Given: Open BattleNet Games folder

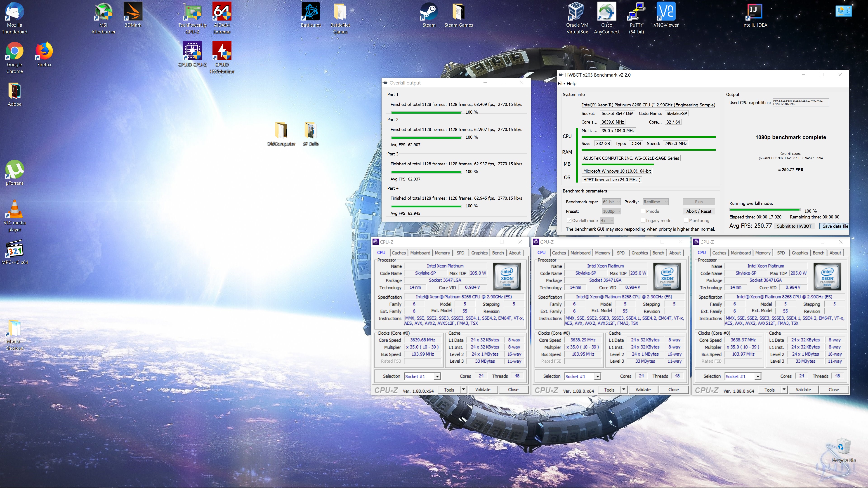Looking at the screenshot, I should pos(340,18).
